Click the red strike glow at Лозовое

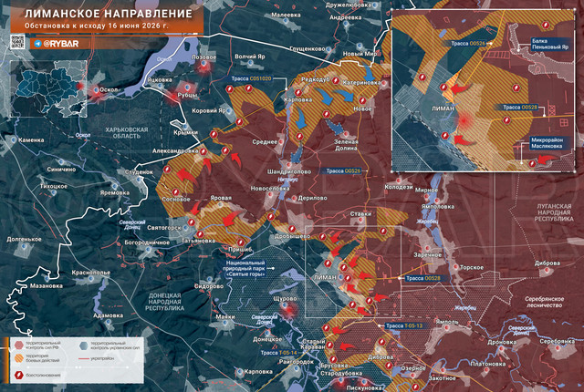203,66
